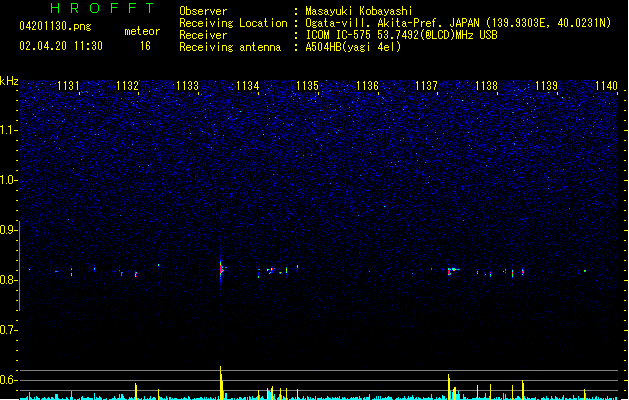Screen dimensions: 629x400
Task: Click the A504HB(yagi 4el) antenna value
Action: pos(353,47)
